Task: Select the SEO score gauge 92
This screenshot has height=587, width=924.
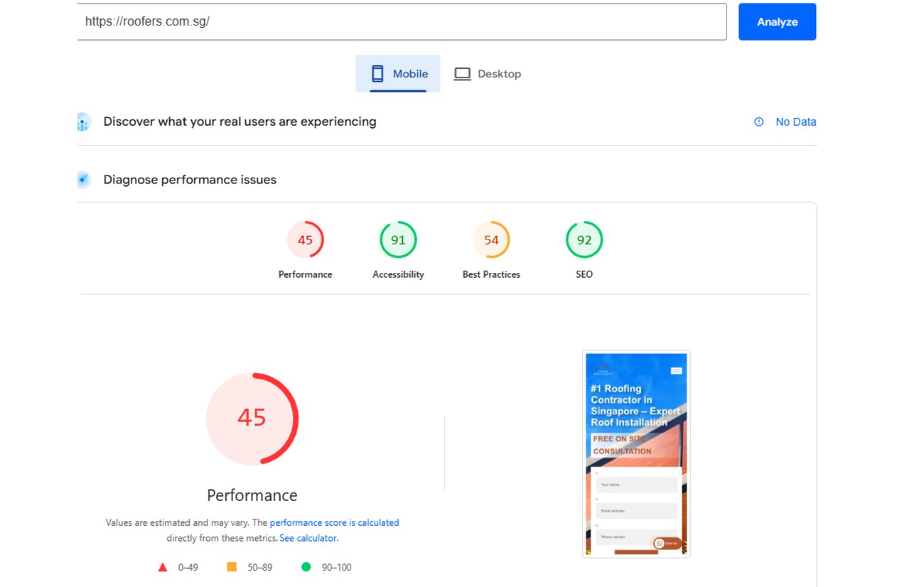Action: [x=584, y=240]
